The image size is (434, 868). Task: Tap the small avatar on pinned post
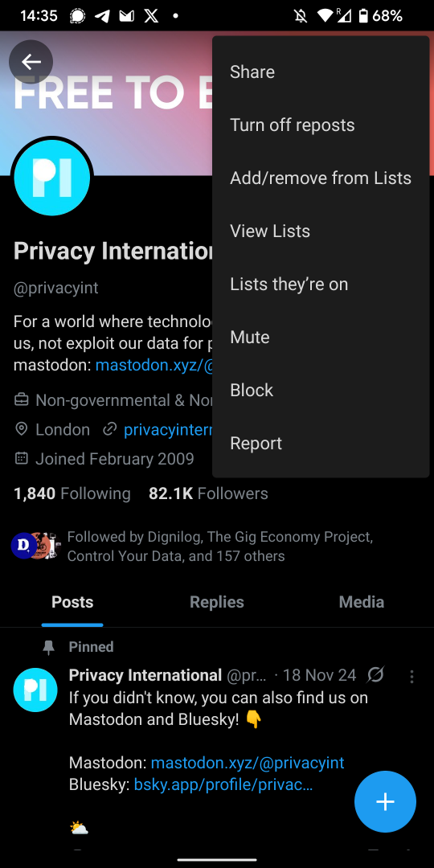pyautogui.click(x=35, y=690)
